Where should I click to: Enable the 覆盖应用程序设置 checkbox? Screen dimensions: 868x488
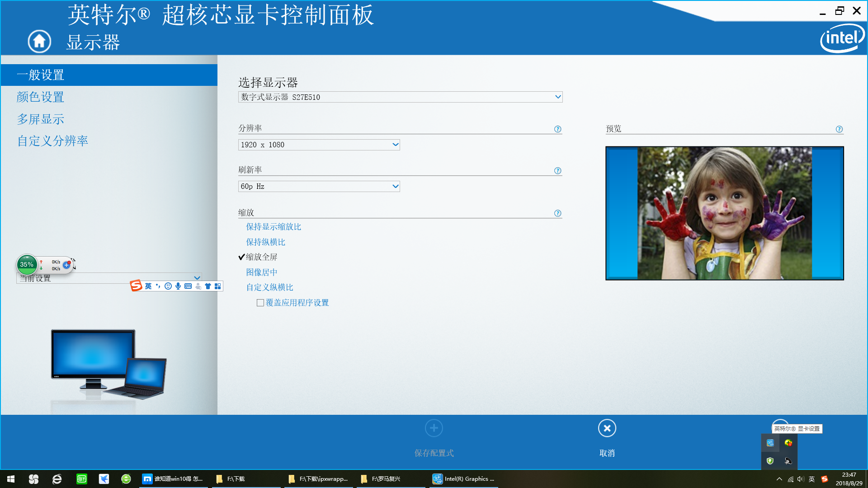tap(260, 302)
